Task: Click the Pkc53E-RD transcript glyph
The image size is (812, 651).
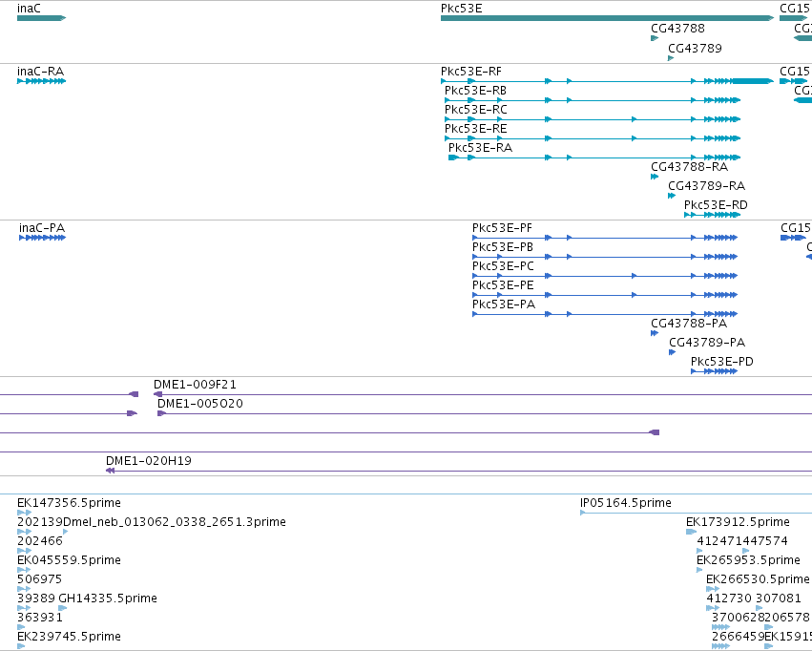Action: (x=712, y=215)
